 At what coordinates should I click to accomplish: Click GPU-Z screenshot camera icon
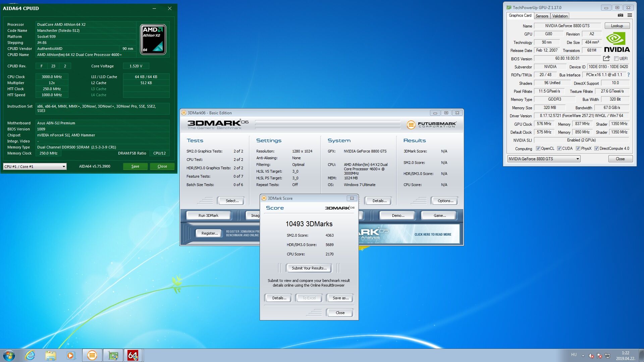pyautogui.click(x=620, y=15)
